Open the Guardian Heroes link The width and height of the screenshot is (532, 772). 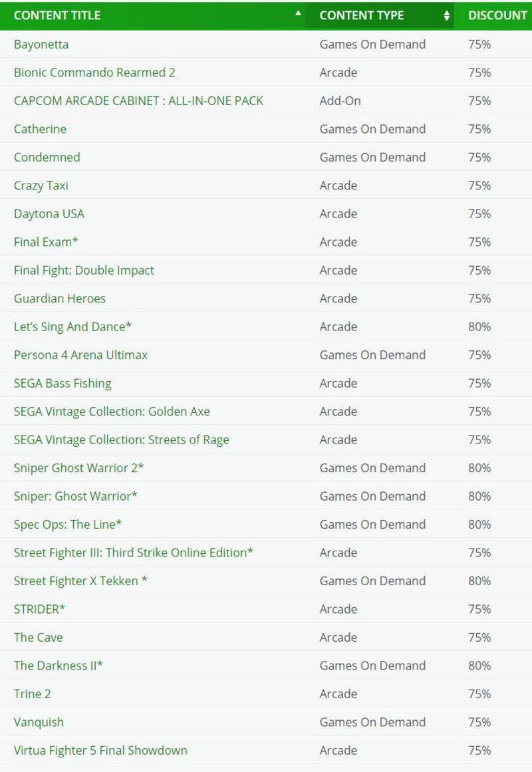60,299
